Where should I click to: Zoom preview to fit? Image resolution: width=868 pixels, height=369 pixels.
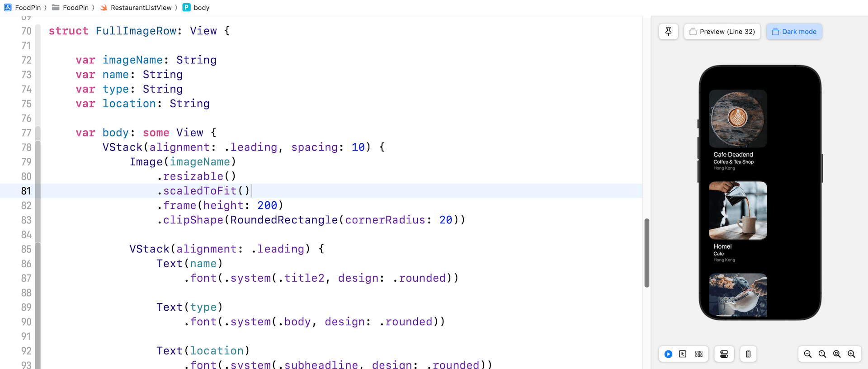coord(837,354)
